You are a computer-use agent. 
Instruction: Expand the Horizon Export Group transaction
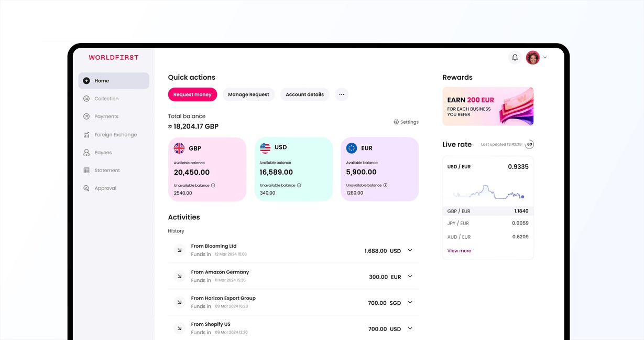coord(410,302)
